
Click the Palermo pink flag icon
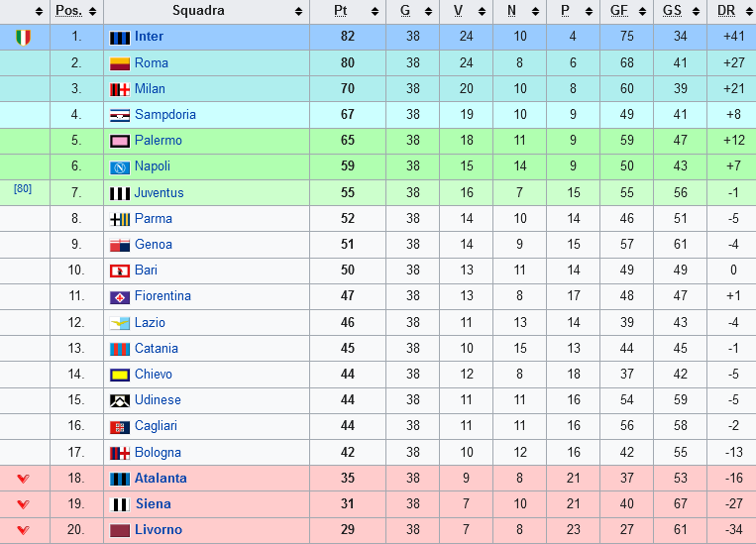(120, 142)
